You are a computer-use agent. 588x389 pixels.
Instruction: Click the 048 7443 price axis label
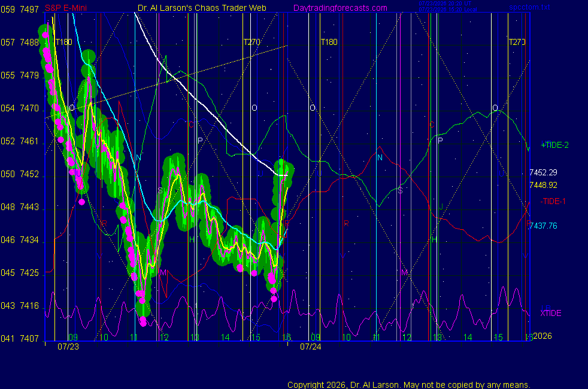point(20,207)
